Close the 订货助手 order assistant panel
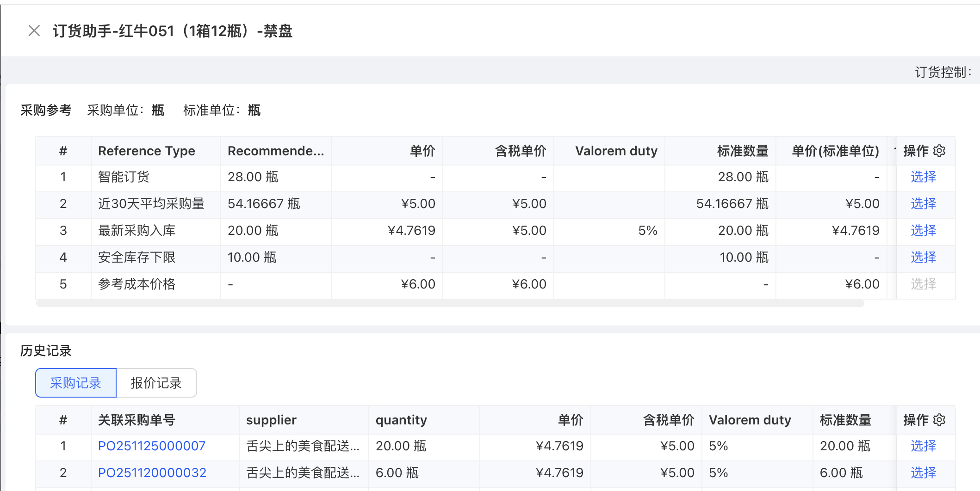This screenshot has height=491, width=980. (34, 31)
